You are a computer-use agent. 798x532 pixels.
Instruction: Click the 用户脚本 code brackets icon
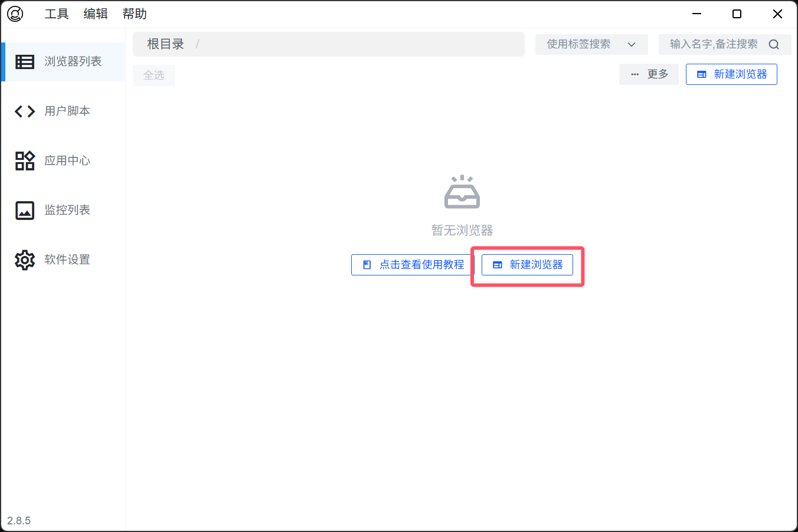25,111
